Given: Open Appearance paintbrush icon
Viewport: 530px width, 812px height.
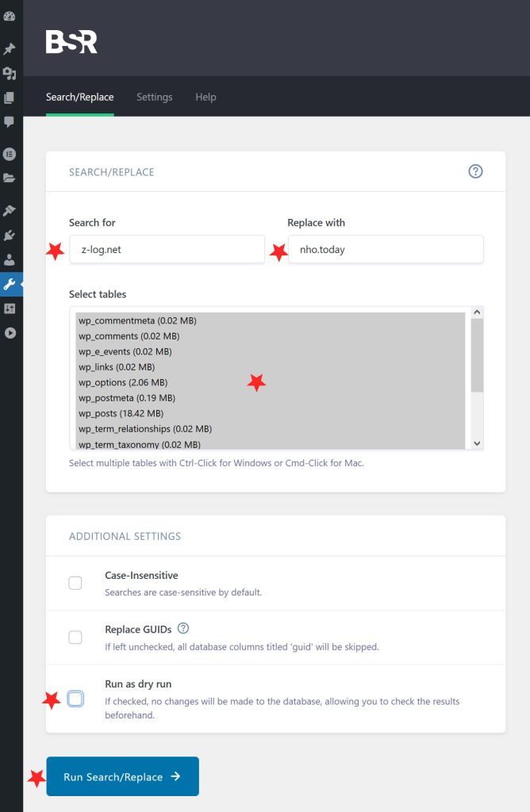Looking at the screenshot, I should (x=10, y=210).
